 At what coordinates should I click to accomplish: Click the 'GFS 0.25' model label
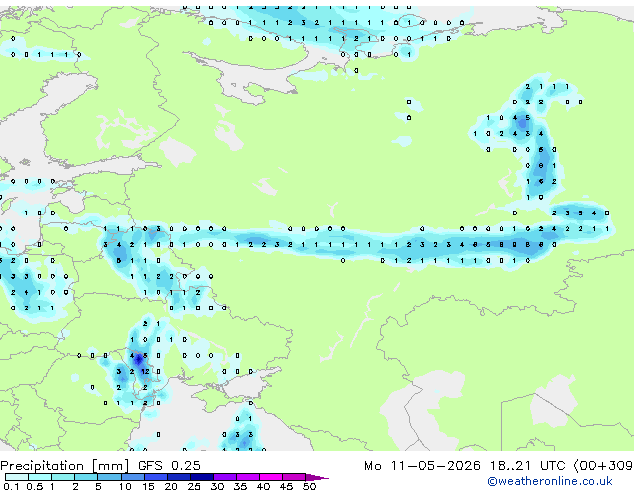[x=169, y=466]
